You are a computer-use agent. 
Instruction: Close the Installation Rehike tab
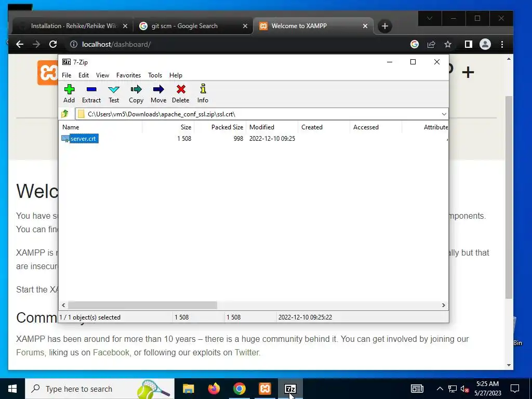pos(125,26)
